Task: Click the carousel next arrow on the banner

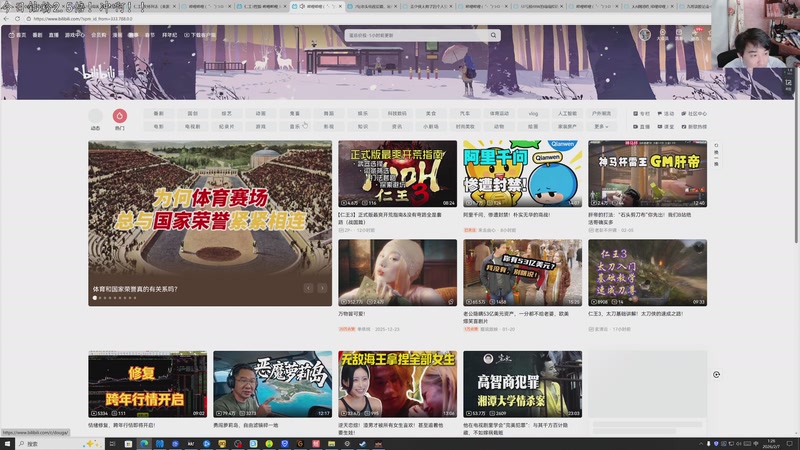Action: coord(322,288)
